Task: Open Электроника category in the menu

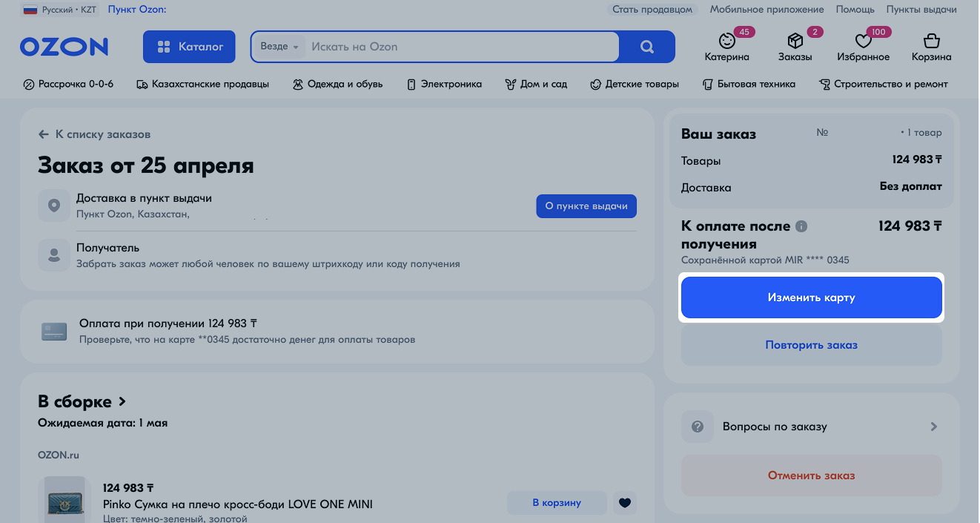Action: (x=444, y=84)
